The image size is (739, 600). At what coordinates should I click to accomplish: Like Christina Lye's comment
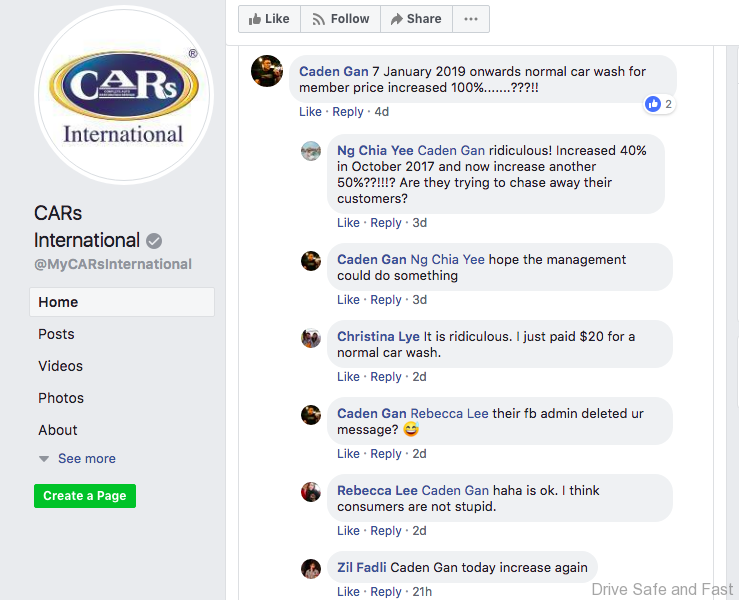348,377
